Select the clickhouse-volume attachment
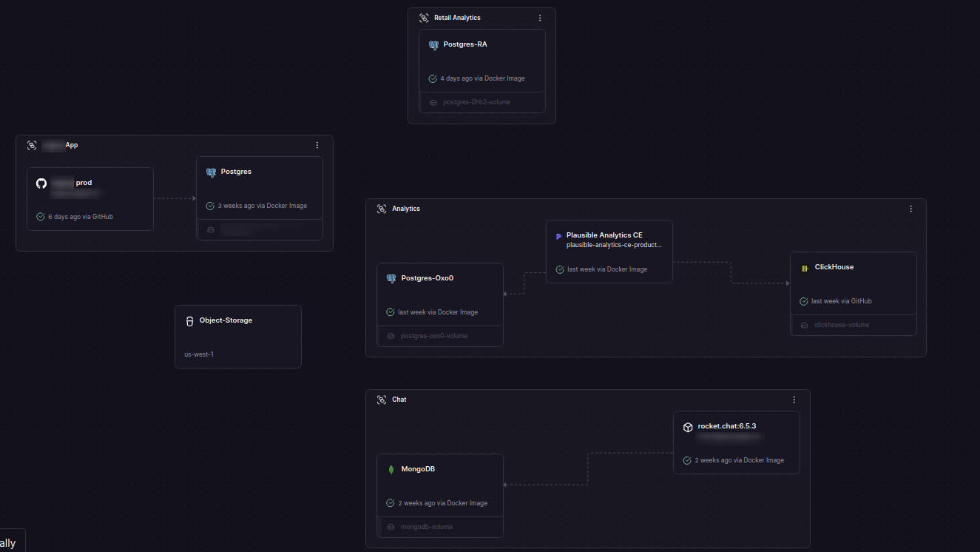This screenshot has width=980, height=552. [842, 325]
